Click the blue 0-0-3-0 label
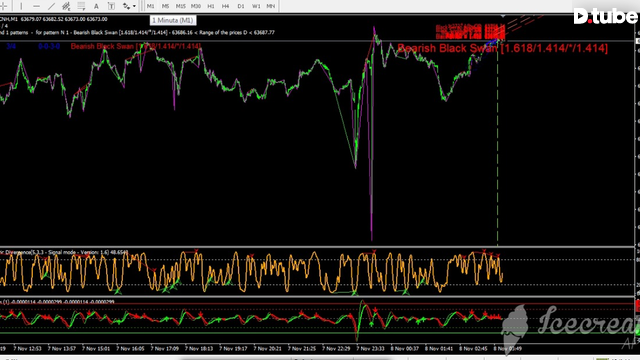This screenshot has height=360, width=640. (x=49, y=46)
